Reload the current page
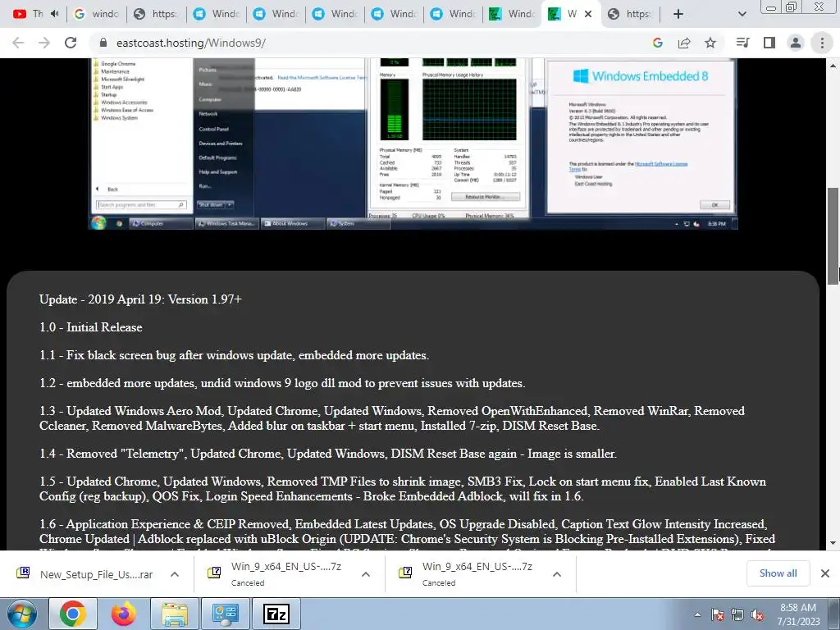Screen dimensions: 840x630 [x=71, y=43]
